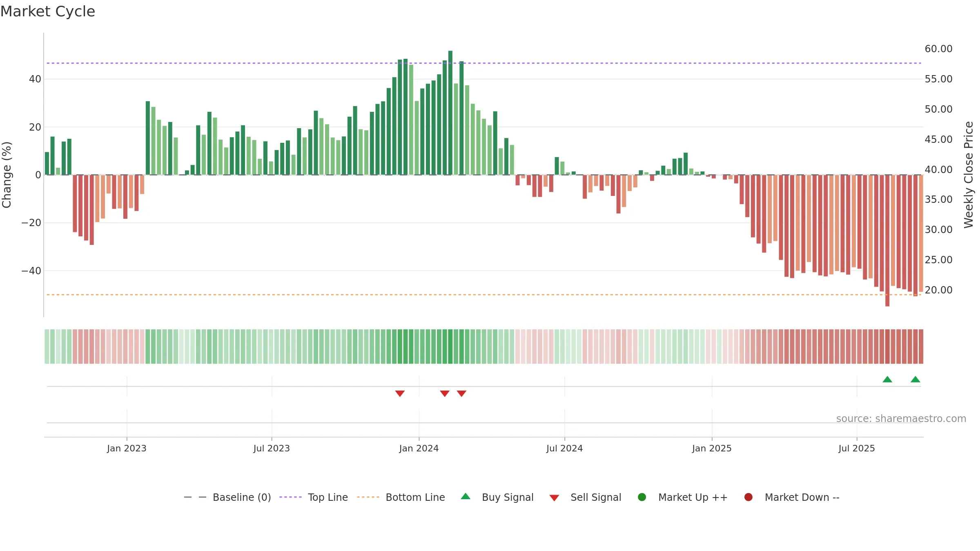Select the last red sell signal marker
This screenshot has height=551, width=980.
point(461,393)
